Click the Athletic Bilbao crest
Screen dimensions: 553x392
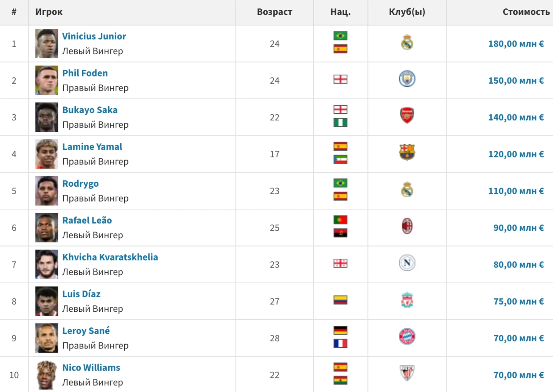point(407,373)
